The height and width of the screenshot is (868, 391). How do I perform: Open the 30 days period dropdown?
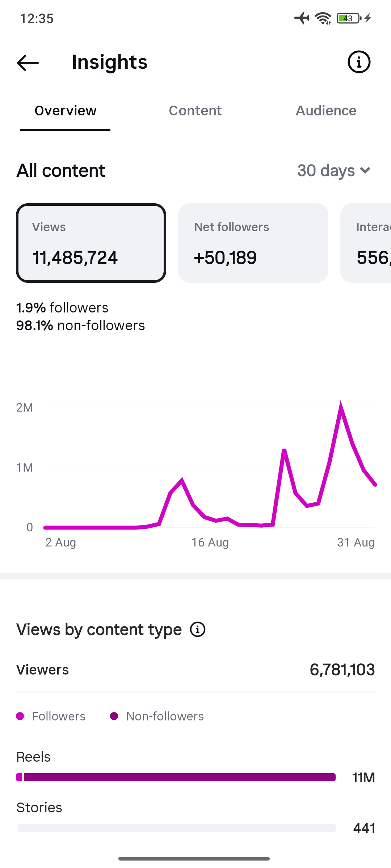coord(334,170)
